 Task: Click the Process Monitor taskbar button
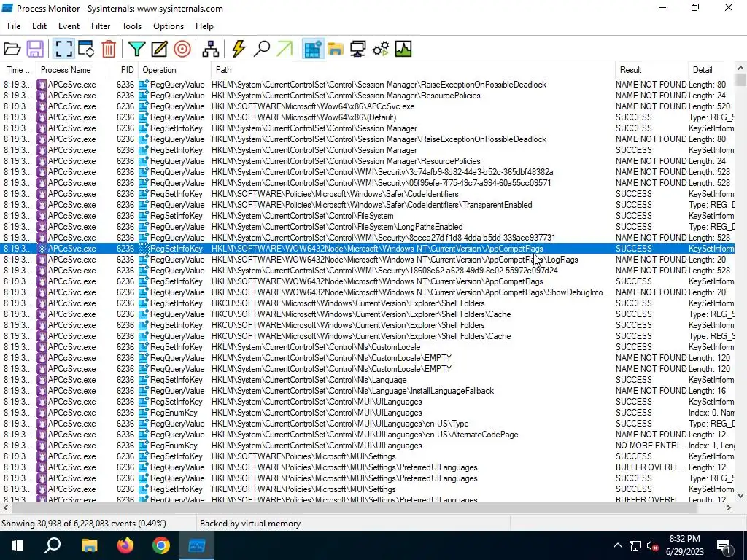(197, 545)
